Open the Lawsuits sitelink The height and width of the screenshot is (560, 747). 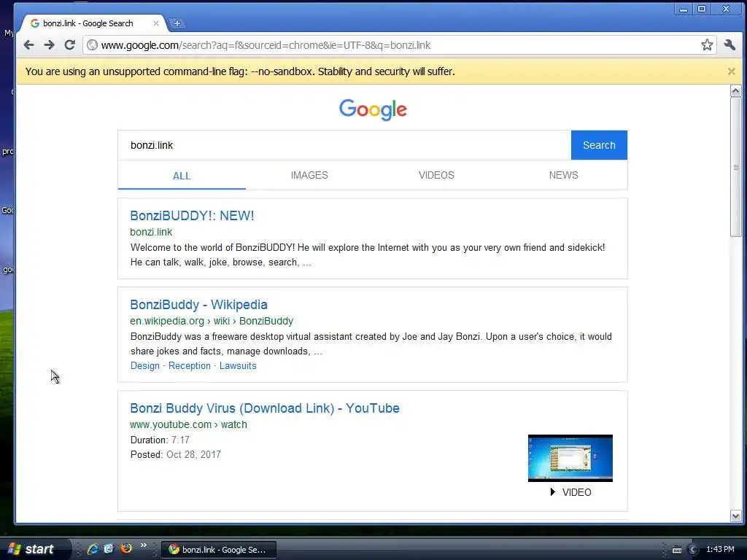(x=238, y=366)
